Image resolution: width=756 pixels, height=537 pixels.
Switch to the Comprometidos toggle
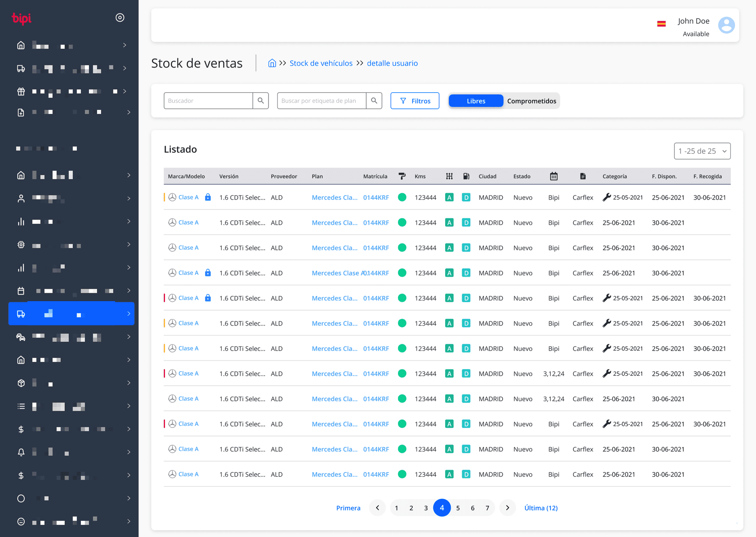point(531,101)
